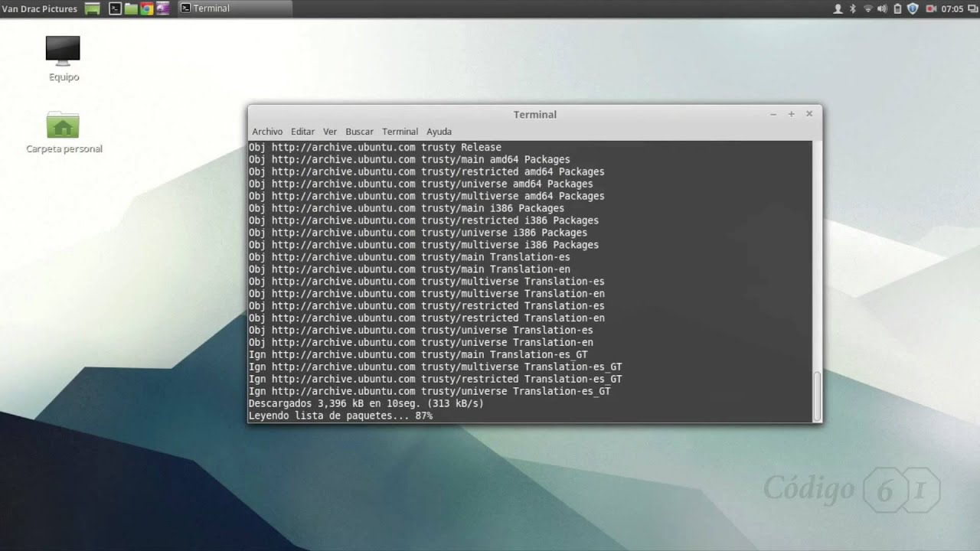
Task: Open the user account tray icon
Action: [x=838, y=8]
